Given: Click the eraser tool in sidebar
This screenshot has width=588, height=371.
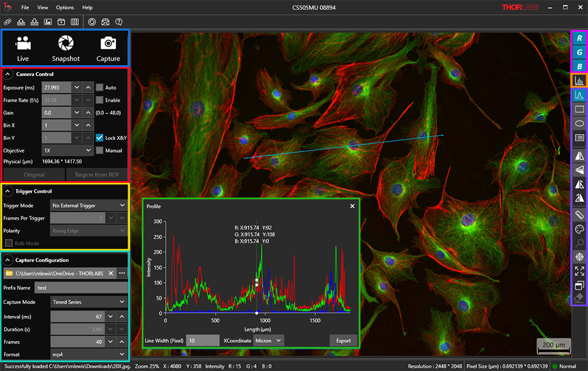Looking at the screenshot, I should [x=579, y=298].
